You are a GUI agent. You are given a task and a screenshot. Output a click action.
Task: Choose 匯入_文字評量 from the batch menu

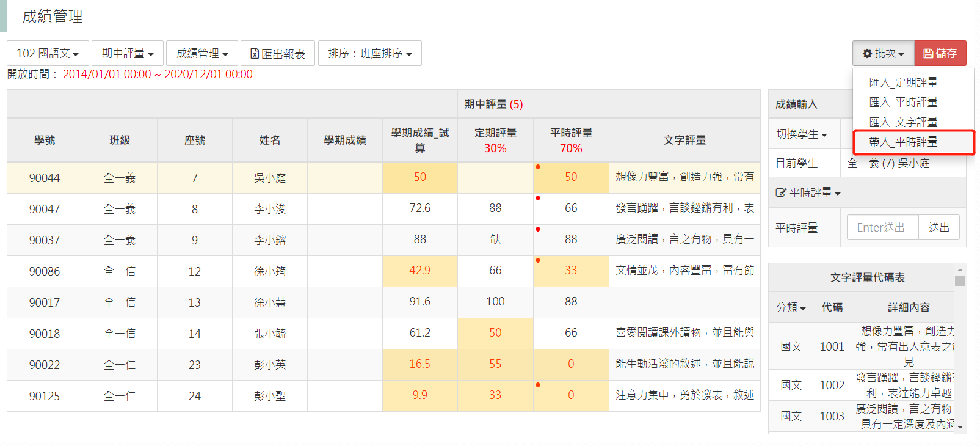(903, 122)
